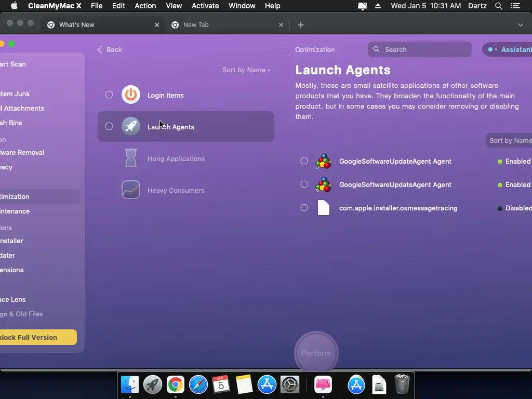Click the com.apple.installer.osmessagetracing file icon
This screenshot has width=532, height=399.
(323, 208)
